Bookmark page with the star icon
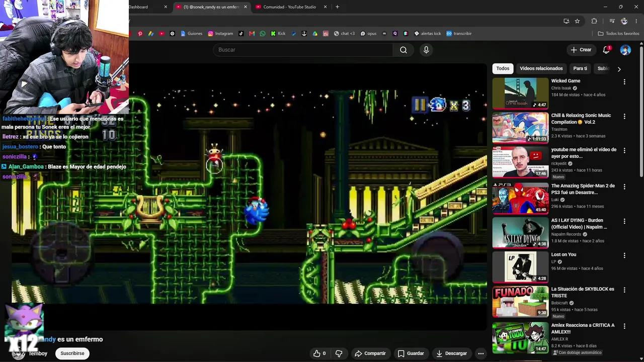Screen dimensions: 644x362 577,21
